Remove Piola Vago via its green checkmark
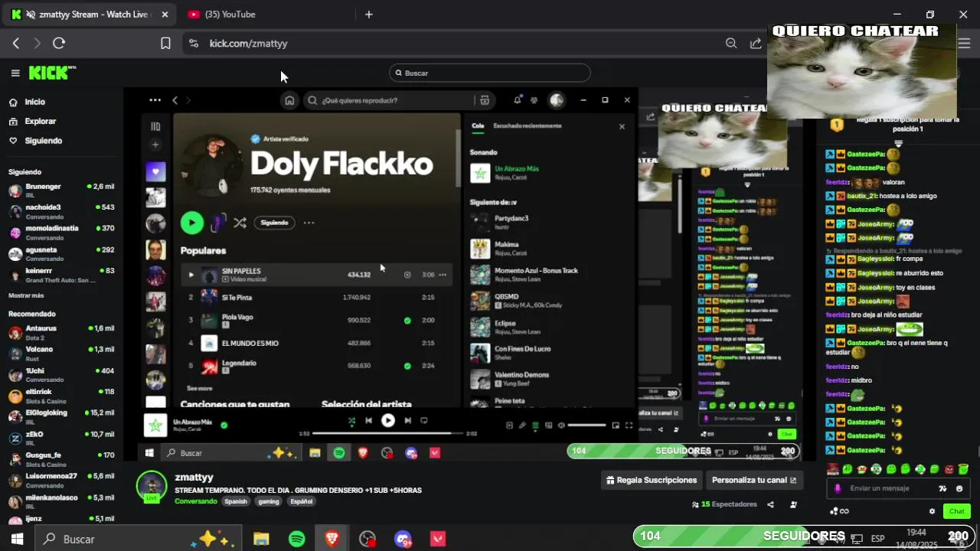This screenshot has width=980, height=551. (x=407, y=321)
